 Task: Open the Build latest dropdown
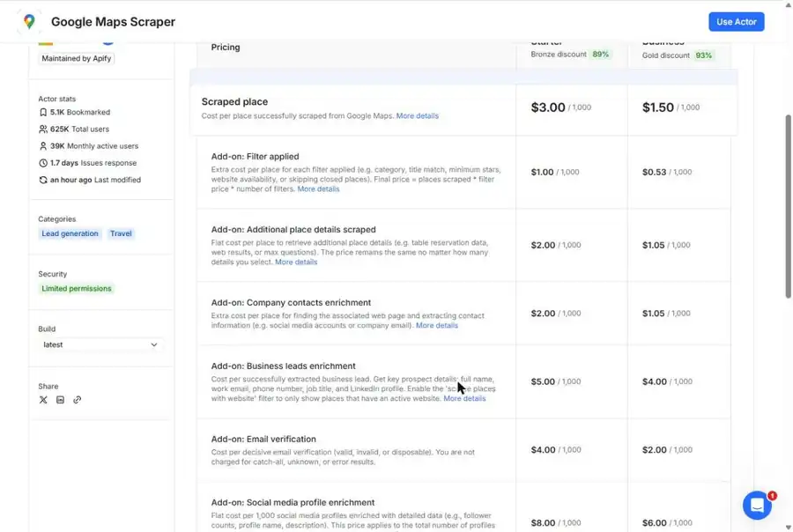coord(100,345)
